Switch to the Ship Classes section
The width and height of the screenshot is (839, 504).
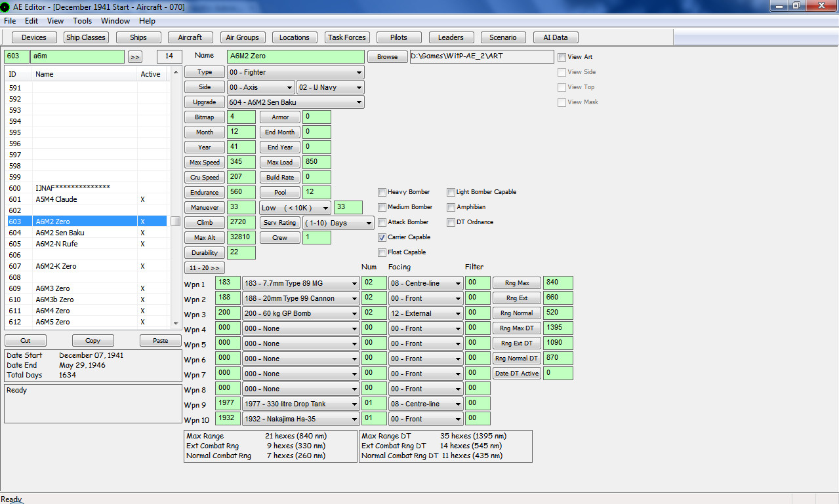coord(86,37)
